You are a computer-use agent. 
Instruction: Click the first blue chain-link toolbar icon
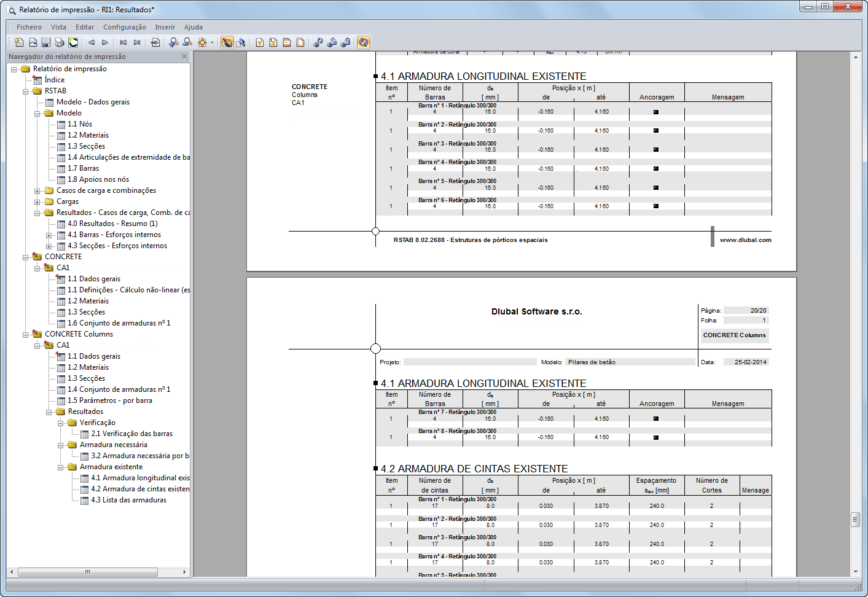[x=318, y=42]
